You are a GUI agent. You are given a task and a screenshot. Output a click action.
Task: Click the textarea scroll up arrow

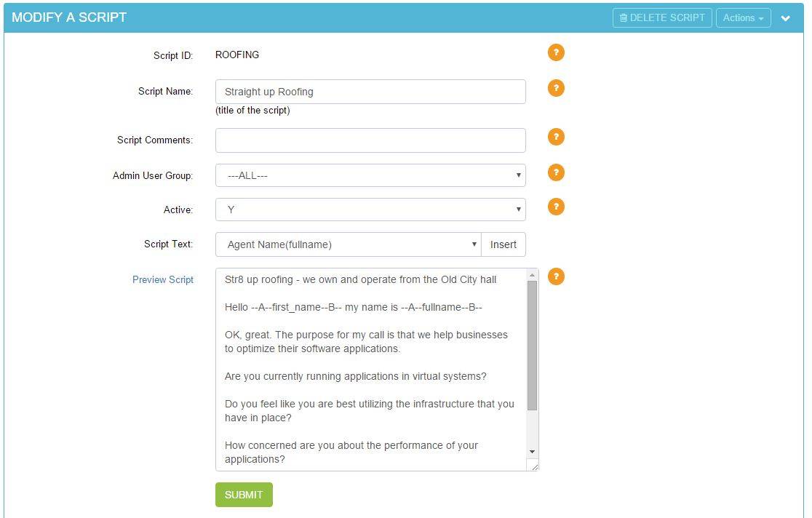click(532, 275)
